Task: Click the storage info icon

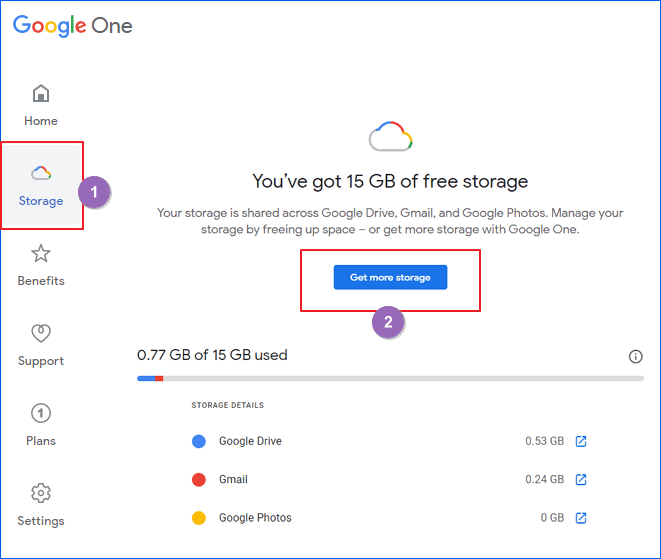Action: point(635,357)
